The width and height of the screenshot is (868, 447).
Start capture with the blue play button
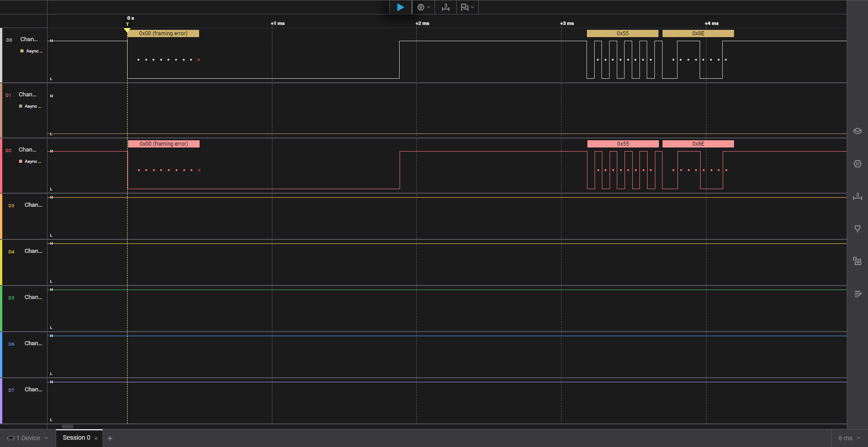coord(401,7)
